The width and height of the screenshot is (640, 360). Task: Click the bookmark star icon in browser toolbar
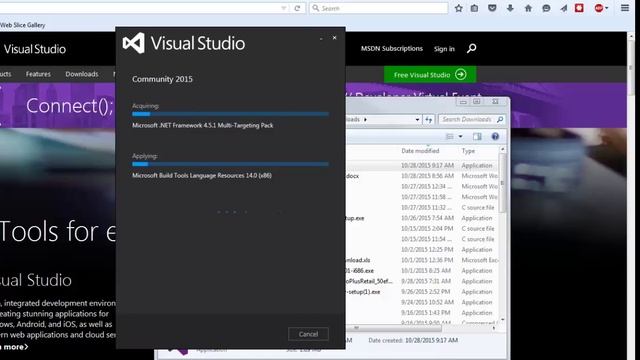(x=458, y=8)
